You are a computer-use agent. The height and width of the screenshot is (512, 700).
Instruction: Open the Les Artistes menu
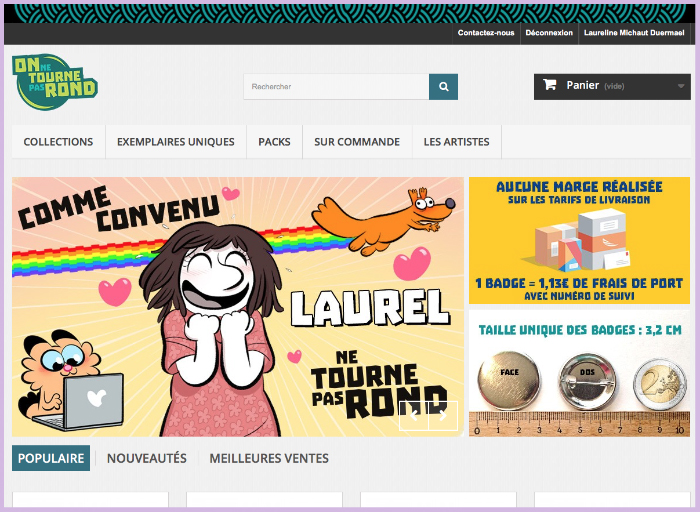point(457,142)
